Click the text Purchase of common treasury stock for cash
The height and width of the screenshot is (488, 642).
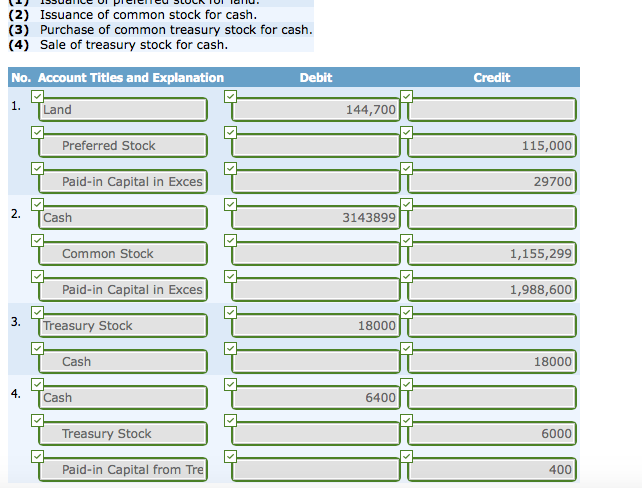point(176,30)
